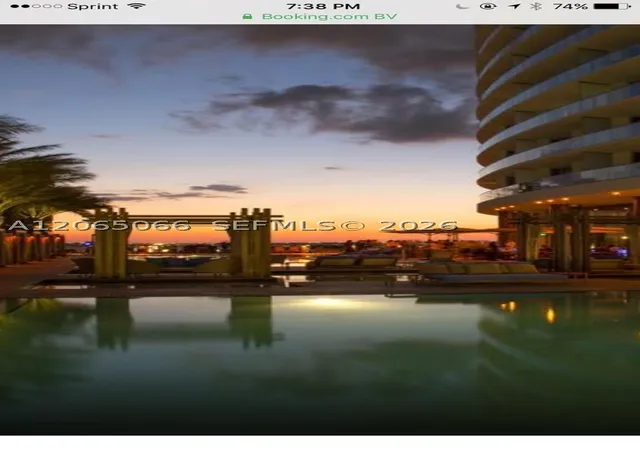640x450 pixels.
Task: Tap the Bluetooth status icon
Action: (x=538, y=6)
